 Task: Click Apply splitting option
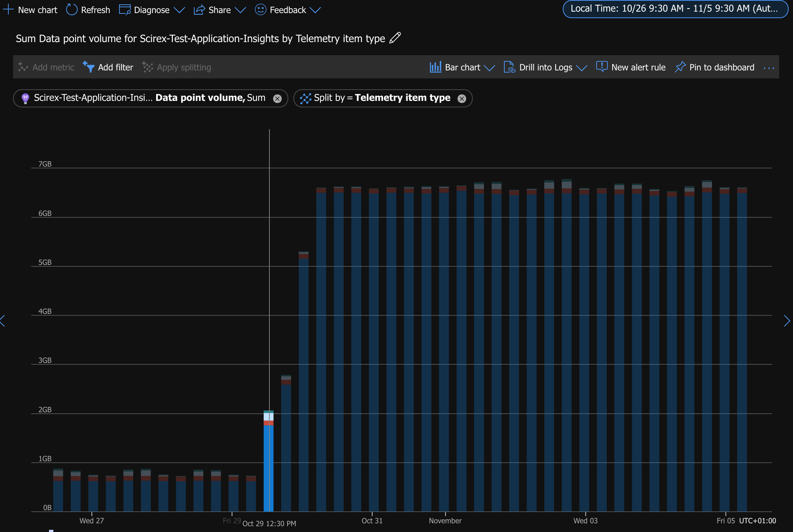click(x=176, y=67)
